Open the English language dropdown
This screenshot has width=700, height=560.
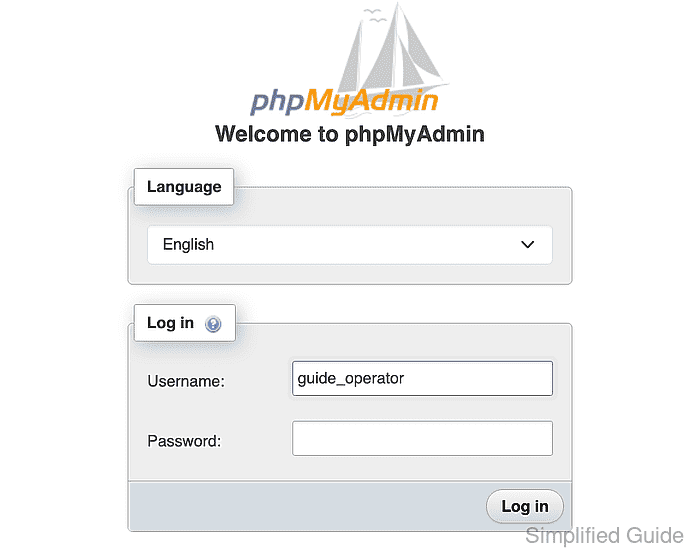(350, 245)
